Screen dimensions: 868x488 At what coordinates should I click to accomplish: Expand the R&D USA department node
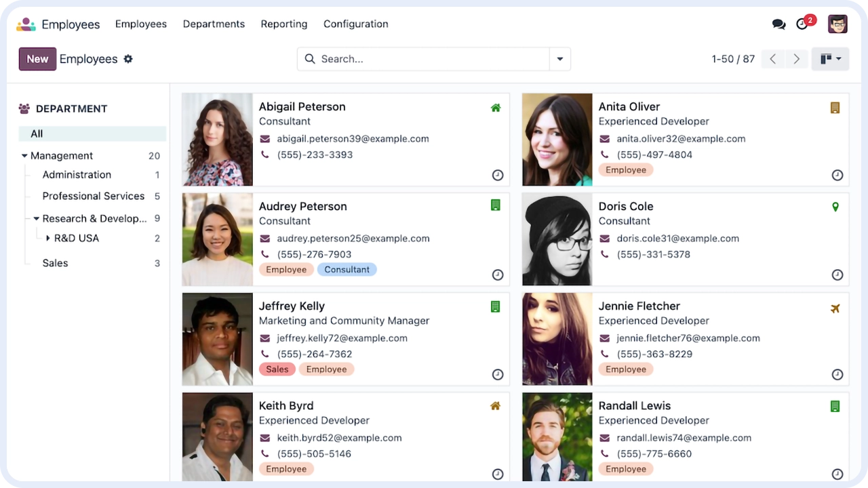tap(47, 239)
